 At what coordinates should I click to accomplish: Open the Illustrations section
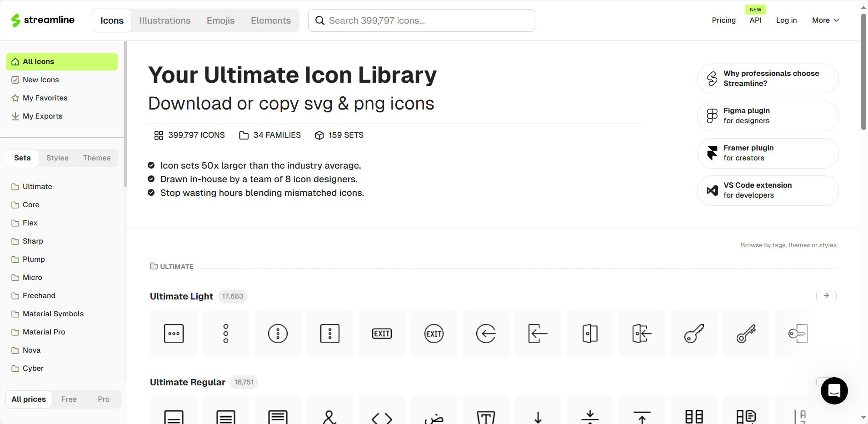[165, 20]
